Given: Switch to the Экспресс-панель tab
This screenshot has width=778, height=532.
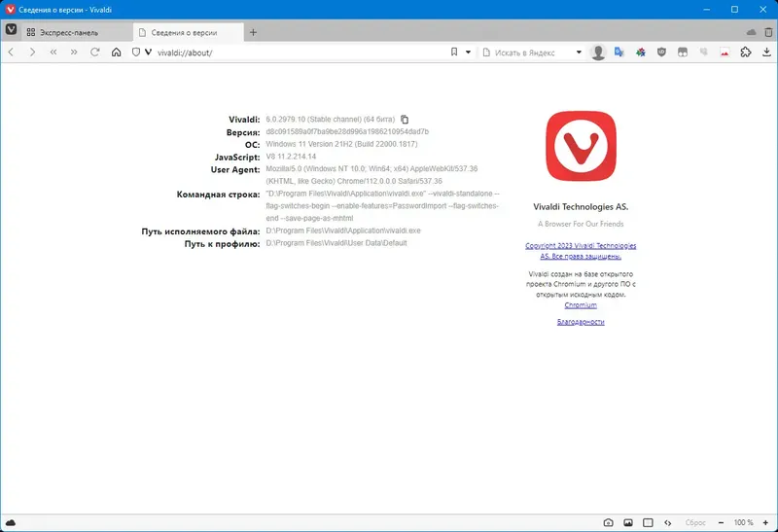Looking at the screenshot, I should point(77,32).
